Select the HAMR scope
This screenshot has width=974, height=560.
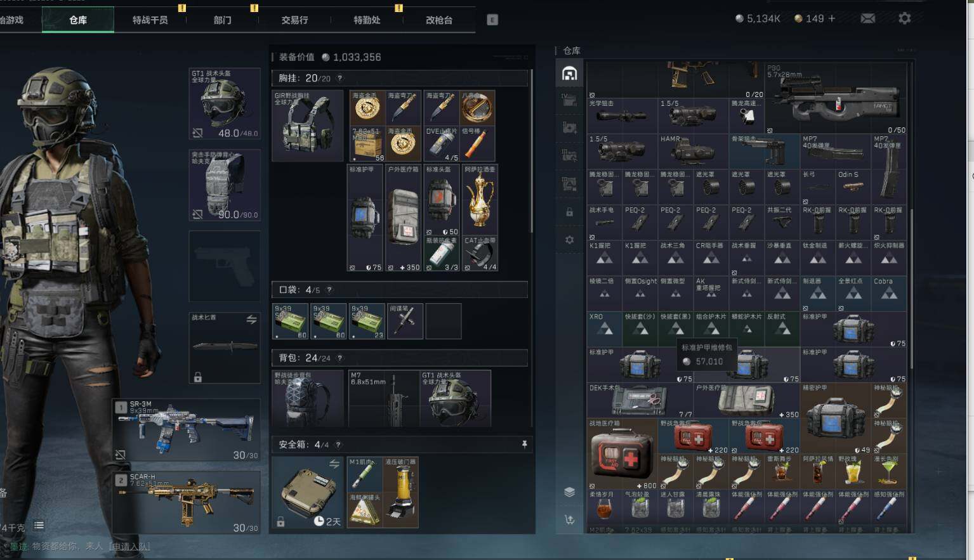click(x=694, y=152)
